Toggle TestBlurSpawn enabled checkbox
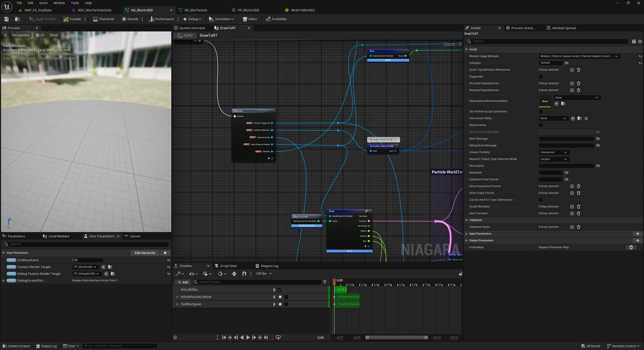The width and height of the screenshot is (644, 350). (x=286, y=304)
